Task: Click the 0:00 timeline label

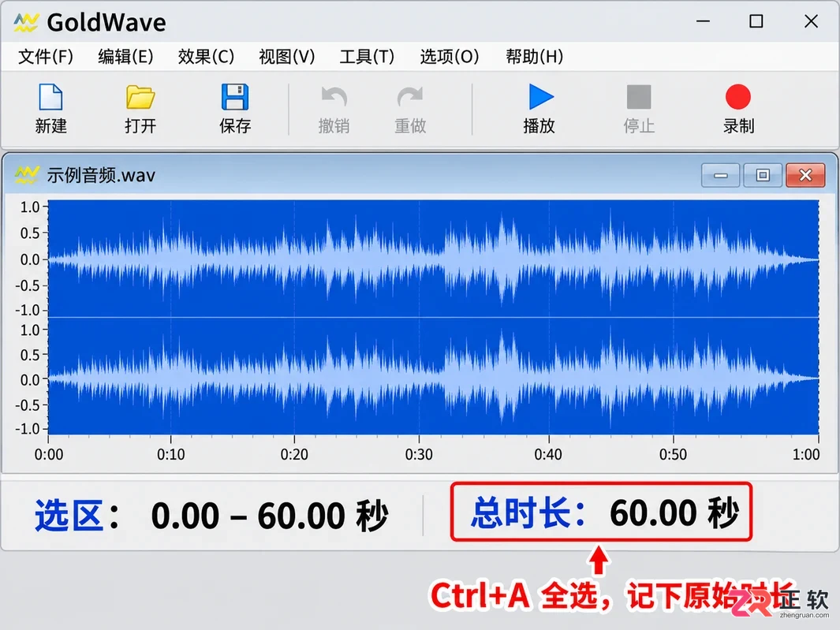Action: tap(49, 454)
